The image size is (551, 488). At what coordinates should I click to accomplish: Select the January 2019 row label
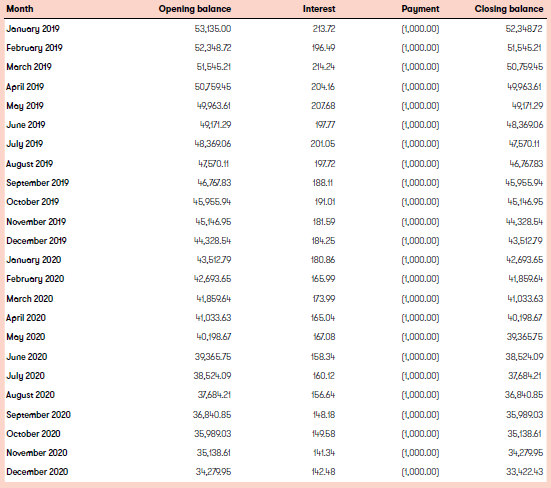pos(33,29)
